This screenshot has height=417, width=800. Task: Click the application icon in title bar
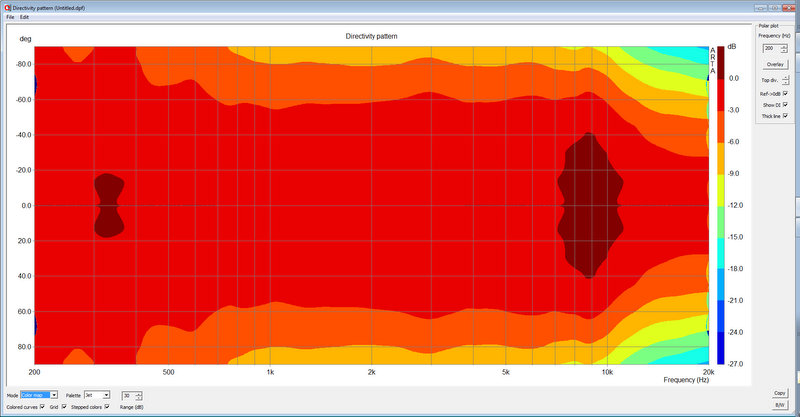pyautogui.click(x=6, y=6)
